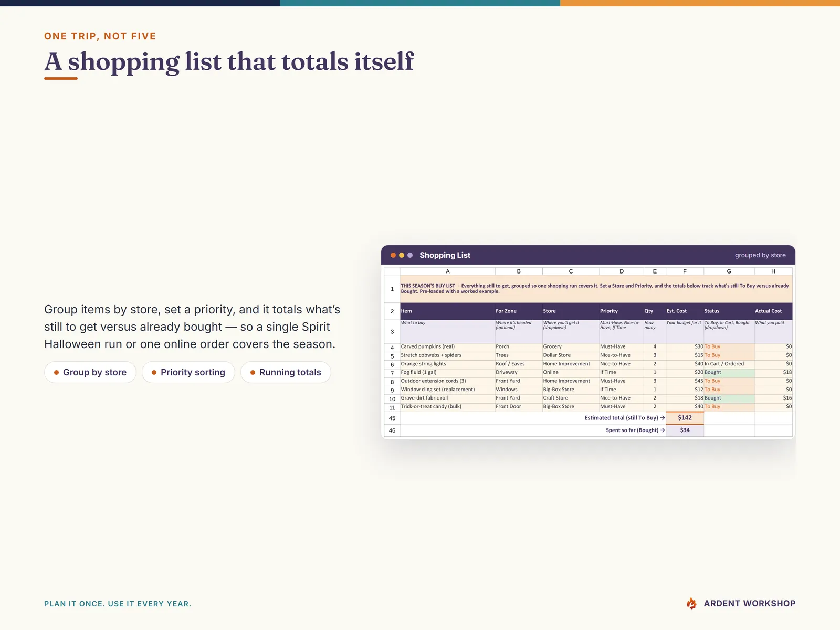Click the 'Trick-or-treat candy (bulk)' cell
Viewport: 840px width, 630px height.
[x=447, y=406]
